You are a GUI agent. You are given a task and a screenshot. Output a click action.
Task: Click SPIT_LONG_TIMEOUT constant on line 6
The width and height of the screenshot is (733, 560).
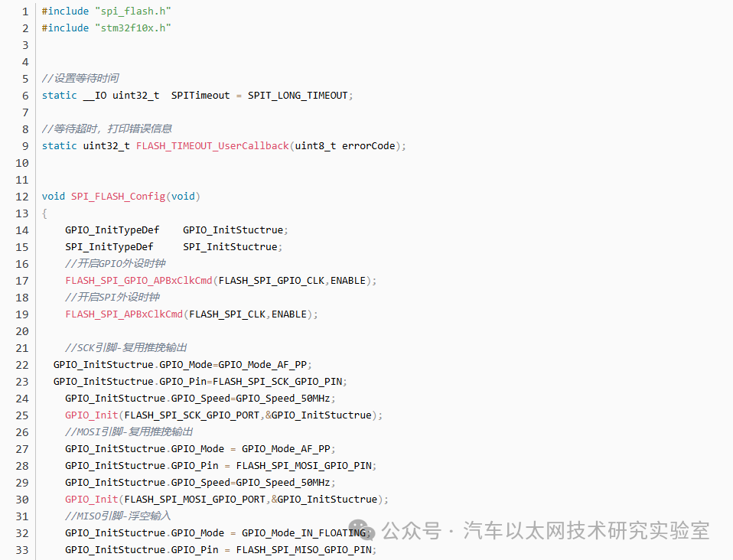(x=298, y=96)
